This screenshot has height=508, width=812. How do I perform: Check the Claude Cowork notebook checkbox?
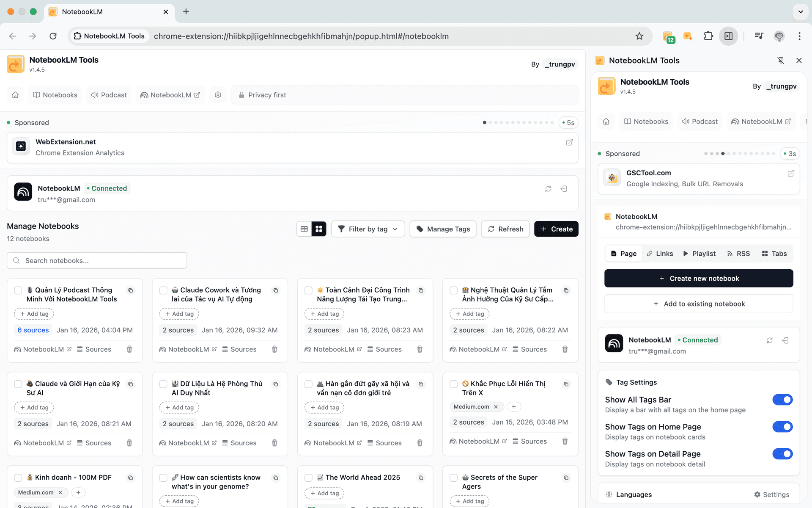163,290
